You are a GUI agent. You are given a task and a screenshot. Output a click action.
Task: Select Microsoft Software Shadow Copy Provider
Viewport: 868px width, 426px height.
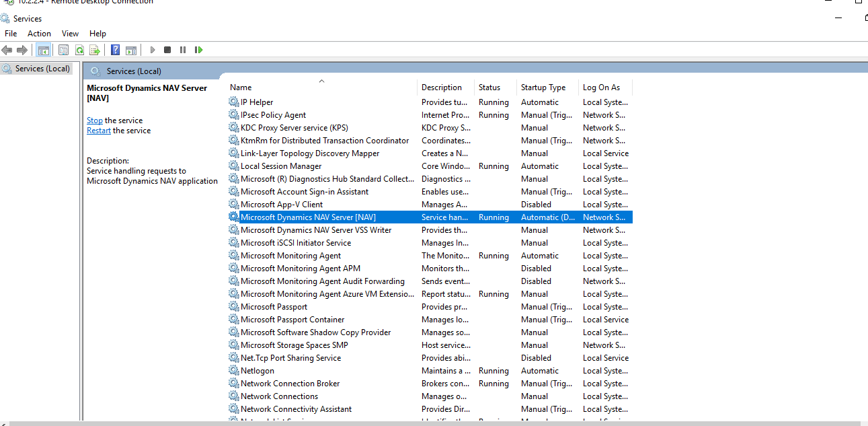point(316,332)
